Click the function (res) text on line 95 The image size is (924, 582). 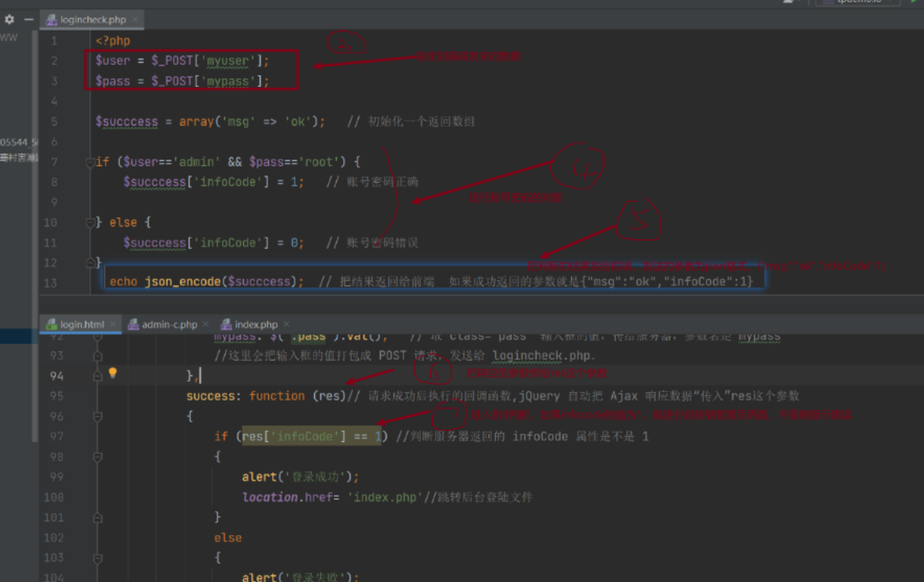[297, 396]
